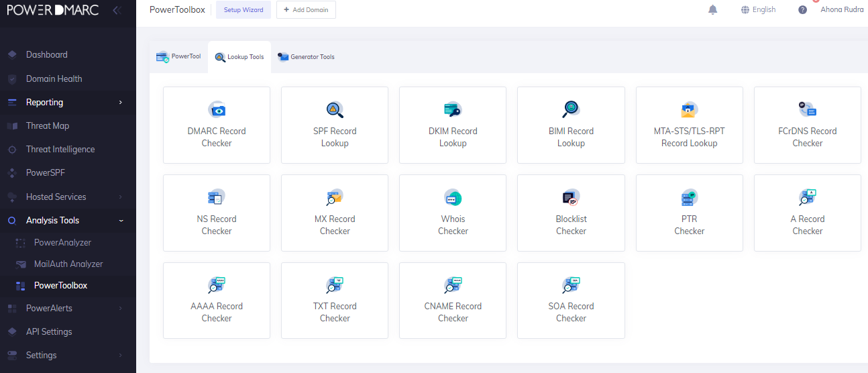Viewport: 868px width, 373px height.
Task: Open MailAuth Analyzer in the sidebar
Action: point(68,264)
